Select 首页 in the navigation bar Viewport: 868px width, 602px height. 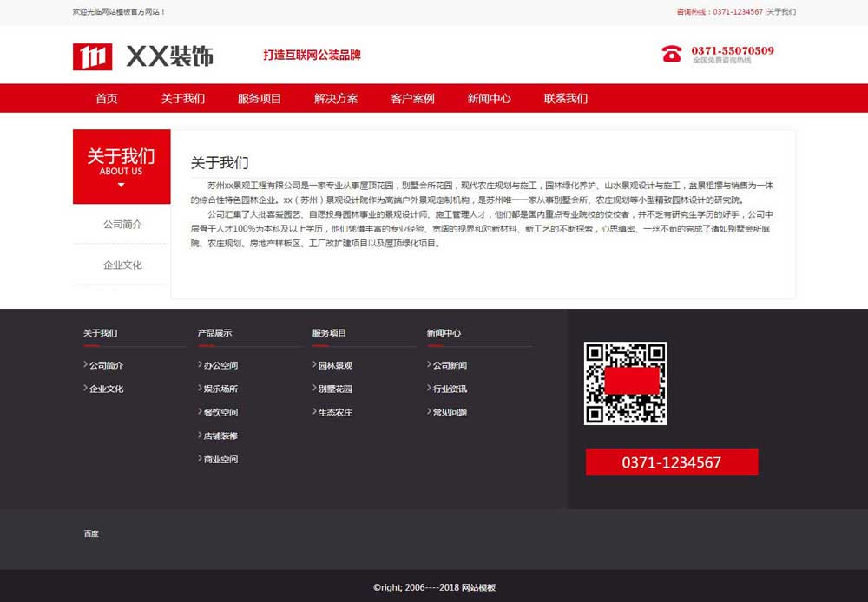click(106, 98)
